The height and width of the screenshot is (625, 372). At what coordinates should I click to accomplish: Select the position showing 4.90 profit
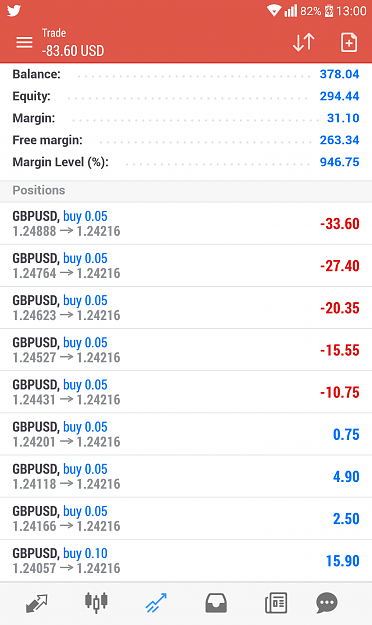tap(186, 476)
